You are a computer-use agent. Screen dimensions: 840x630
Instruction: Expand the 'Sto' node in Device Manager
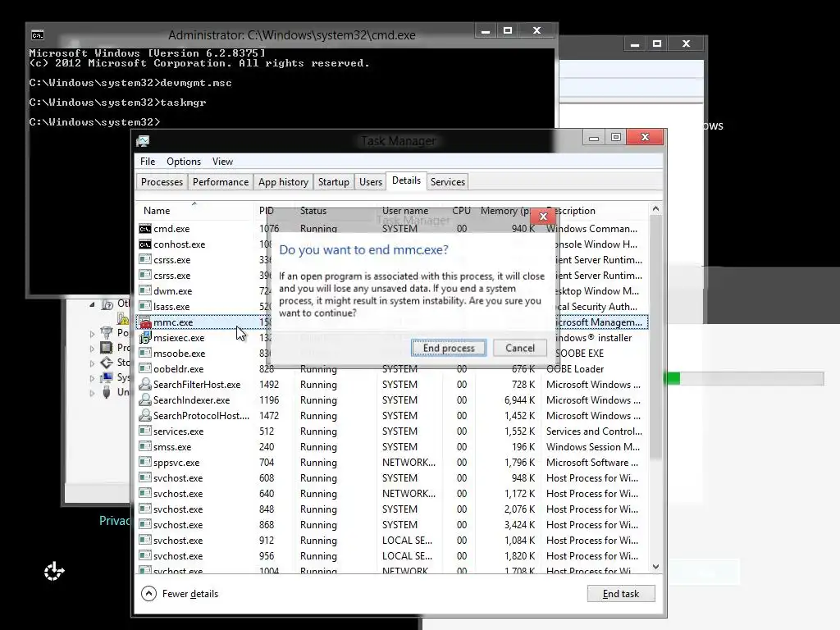[92, 363]
